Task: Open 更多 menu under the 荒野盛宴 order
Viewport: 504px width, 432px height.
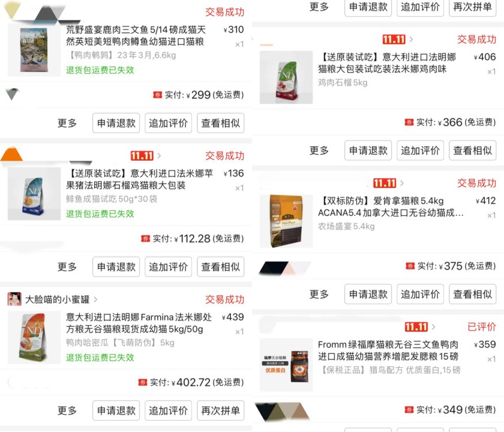Action: (x=67, y=123)
